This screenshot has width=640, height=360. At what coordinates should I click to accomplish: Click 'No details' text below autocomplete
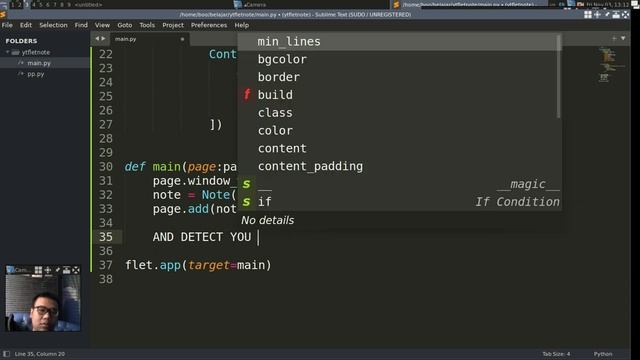(267, 220)
